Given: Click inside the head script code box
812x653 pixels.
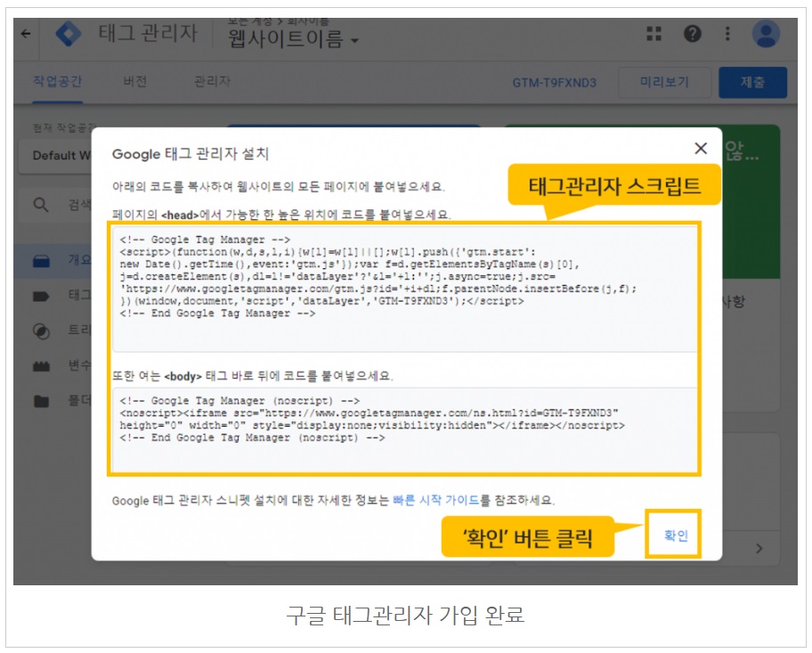Looking at the screenshot, I should (404, 290).
